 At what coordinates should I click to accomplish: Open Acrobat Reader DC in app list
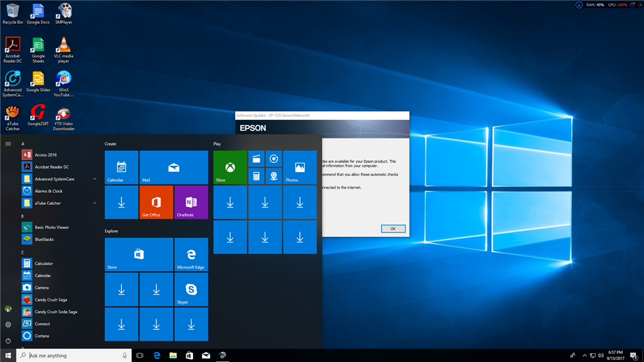pyautogui.click(x=60, y=167)
